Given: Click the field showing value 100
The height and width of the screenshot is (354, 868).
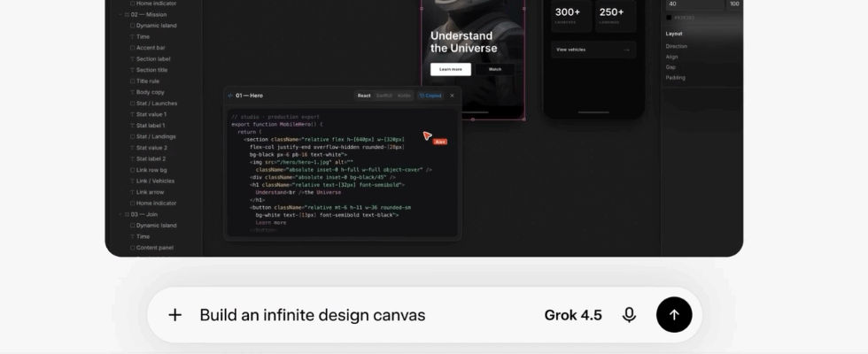Looking at the screenshot, I should 734,4.
